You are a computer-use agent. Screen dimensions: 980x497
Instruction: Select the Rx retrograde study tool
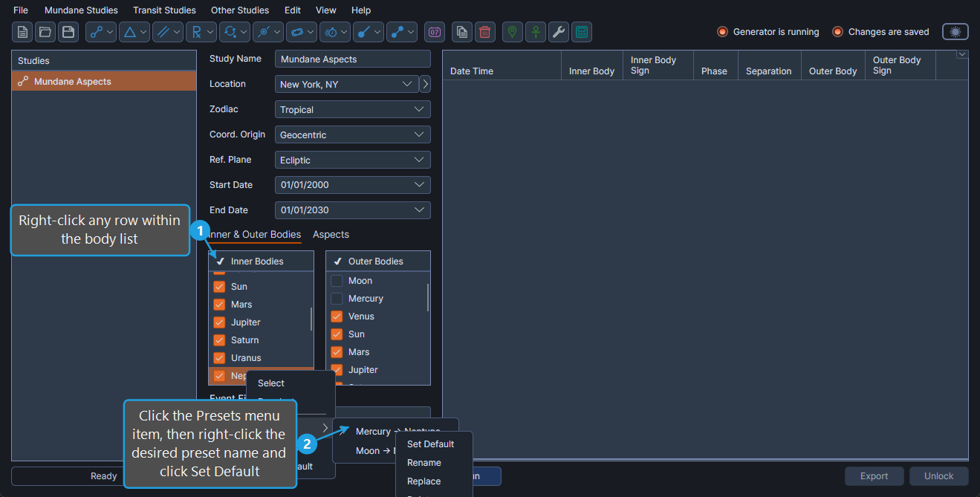(x=201, y=32)
